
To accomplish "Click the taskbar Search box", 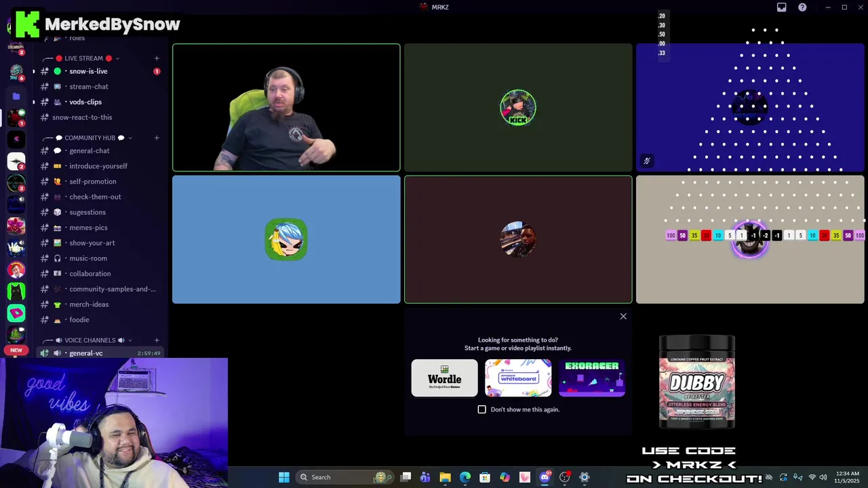I will pyautogui.click(x=344, y=477).
